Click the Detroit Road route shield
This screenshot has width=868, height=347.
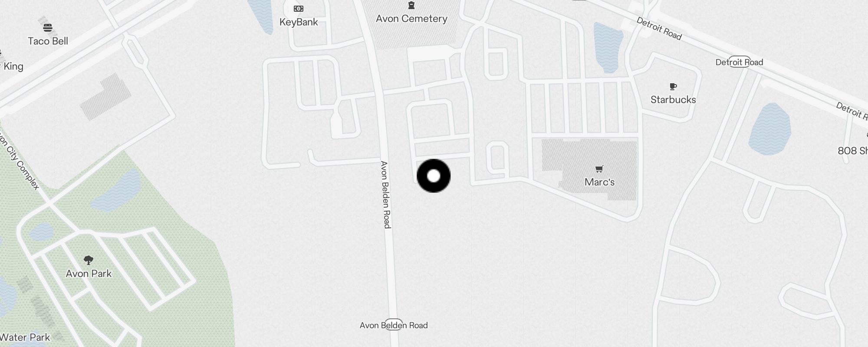coord(740,62)
